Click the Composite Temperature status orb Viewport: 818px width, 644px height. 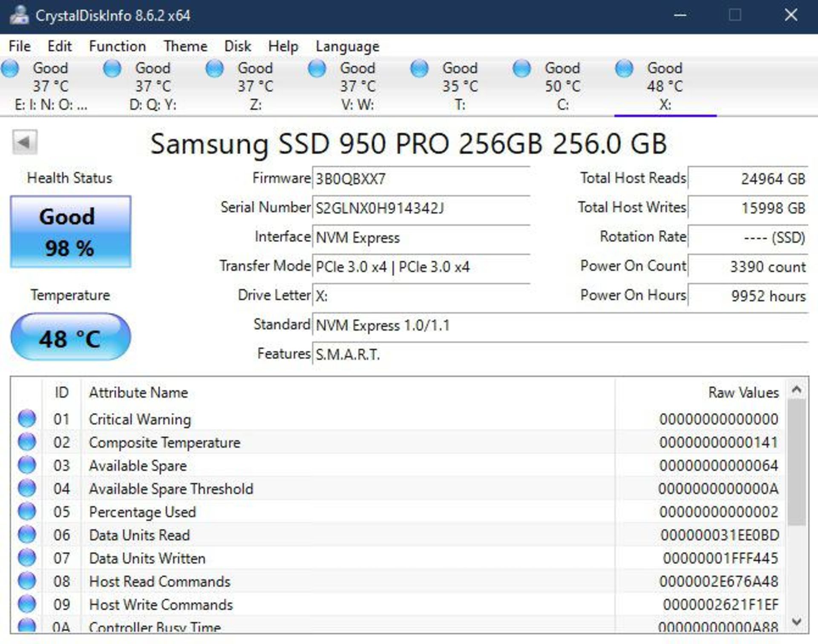pos(27,442)
